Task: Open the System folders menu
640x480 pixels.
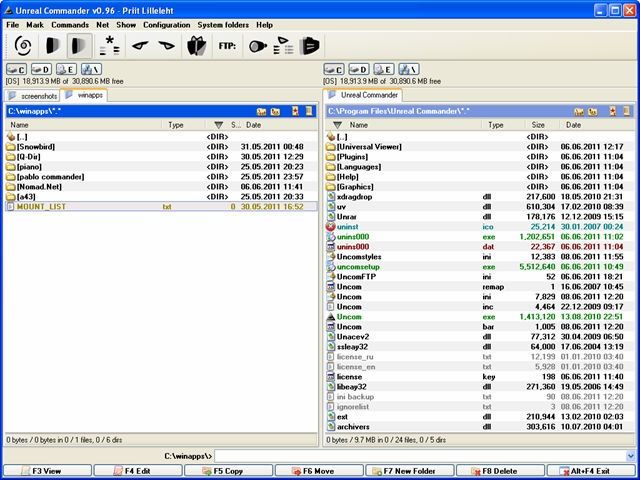Action: [x=223, y=25]
